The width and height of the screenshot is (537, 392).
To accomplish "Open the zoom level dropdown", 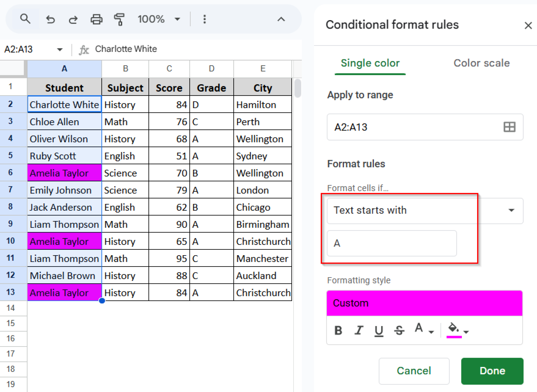I will click(x=177, y=19).
